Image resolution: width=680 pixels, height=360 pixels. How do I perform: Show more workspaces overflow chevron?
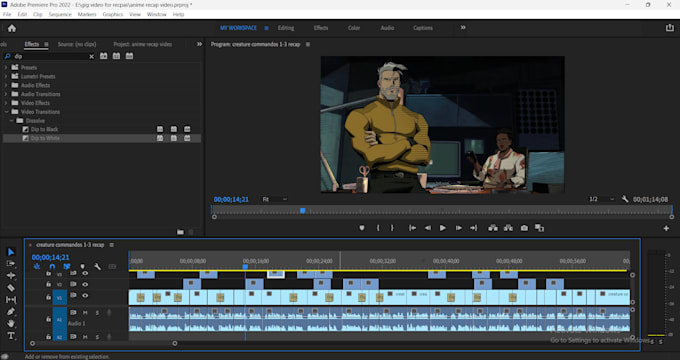click(463, 28)
